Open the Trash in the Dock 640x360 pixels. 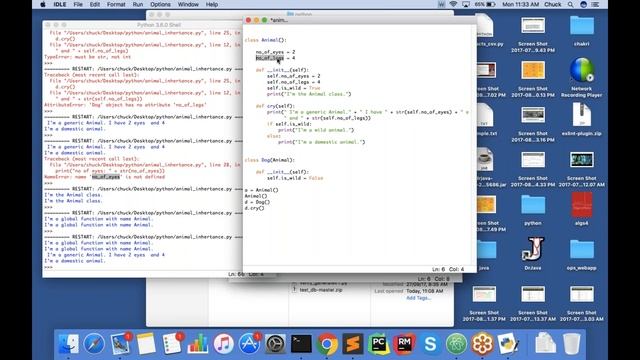571,344
